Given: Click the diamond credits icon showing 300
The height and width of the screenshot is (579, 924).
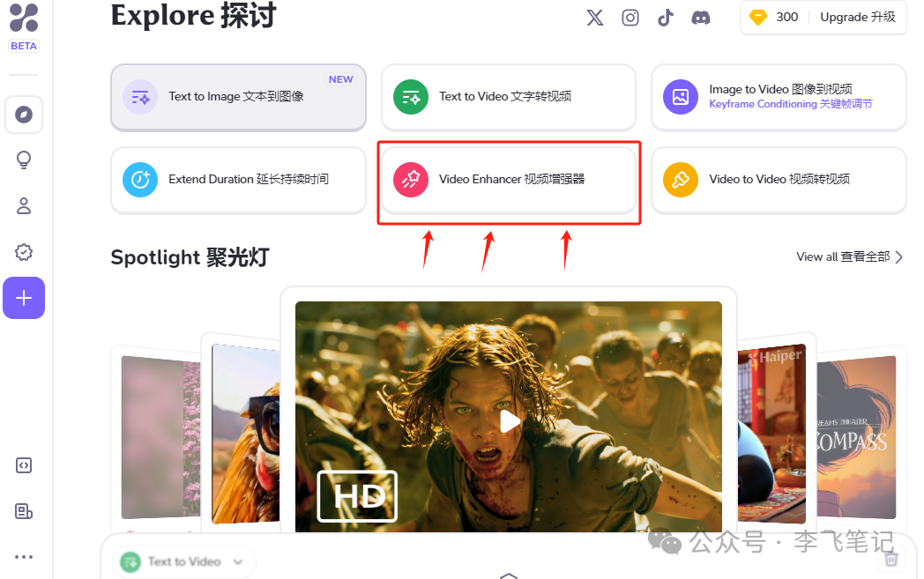Looking at the screenshot, I should coord(758,17).
